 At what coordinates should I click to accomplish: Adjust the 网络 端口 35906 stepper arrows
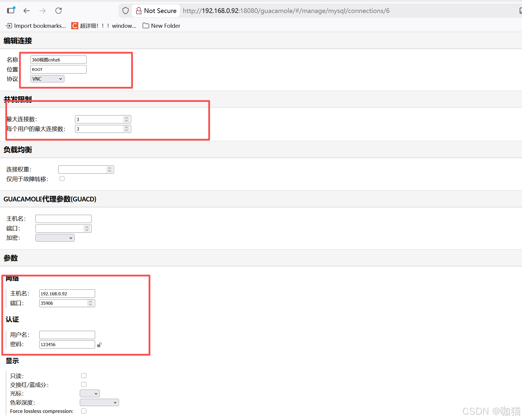click(x=90, y=303)
